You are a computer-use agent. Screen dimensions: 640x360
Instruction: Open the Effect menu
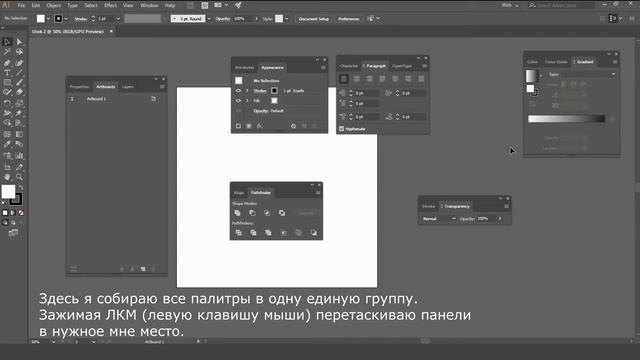(x=110, y=6)
